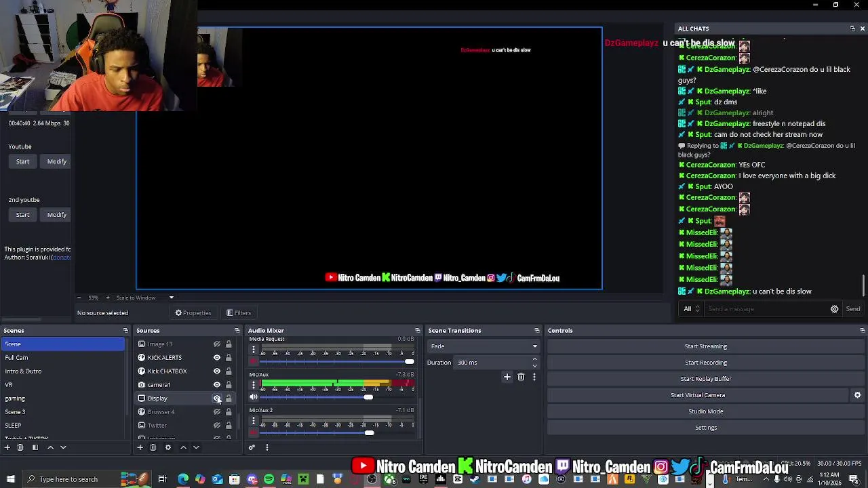Show the Twitter source
The image size is (868, 488).
click(217, 426)
